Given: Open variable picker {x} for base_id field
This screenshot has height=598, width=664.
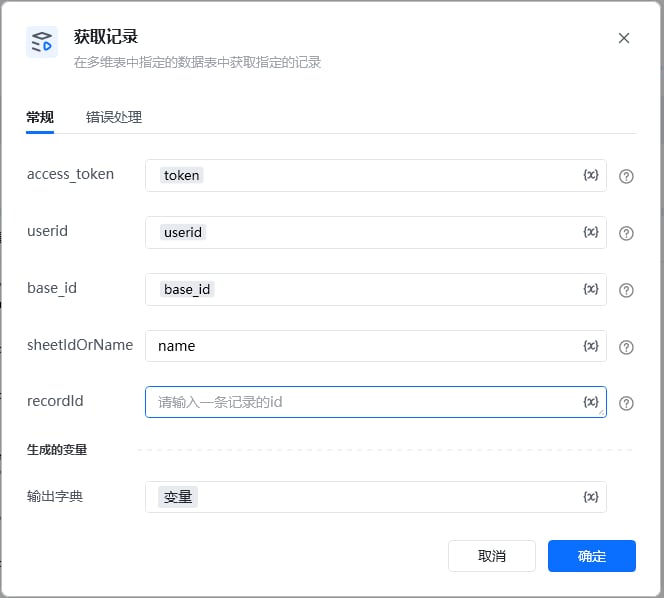Looking at the screenshot, I should click(x=591, y=289).
